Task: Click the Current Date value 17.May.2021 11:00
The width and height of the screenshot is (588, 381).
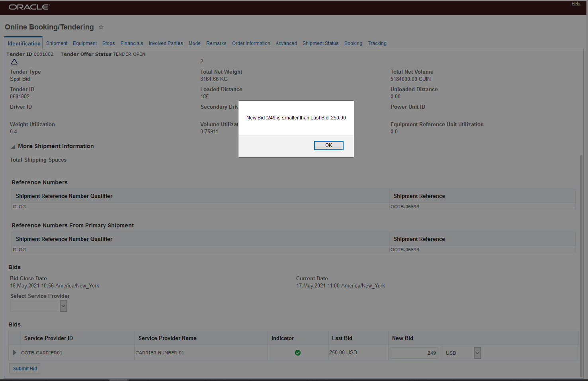Action: (x=340, y=286)
